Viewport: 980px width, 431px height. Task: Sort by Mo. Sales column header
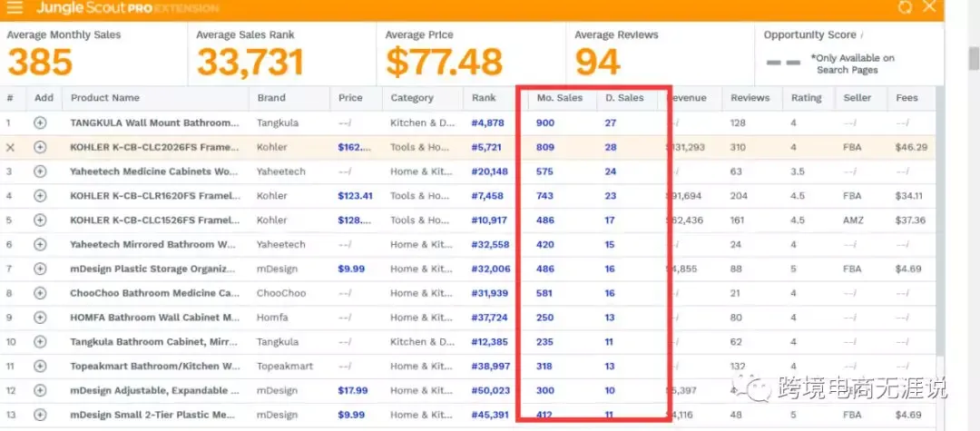point(559,98)
